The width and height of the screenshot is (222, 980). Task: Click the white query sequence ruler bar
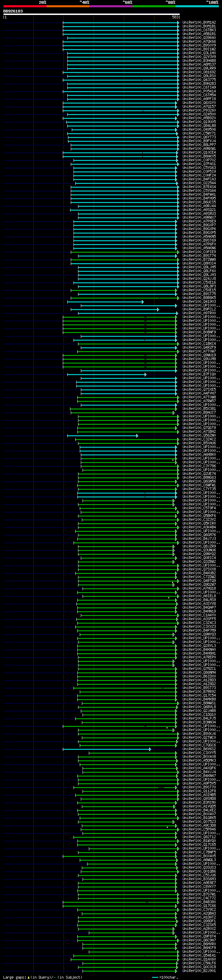point(92,15)
